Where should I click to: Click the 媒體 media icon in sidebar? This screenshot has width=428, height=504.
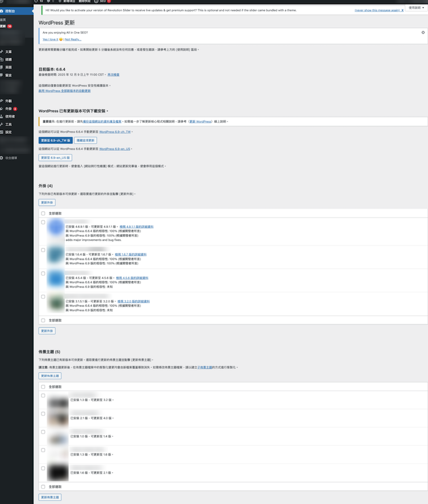(2, 60)
